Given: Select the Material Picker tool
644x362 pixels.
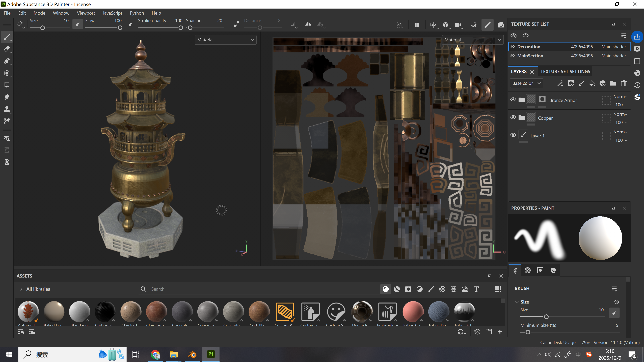Looking at the screenshot, I should point(7,121).
